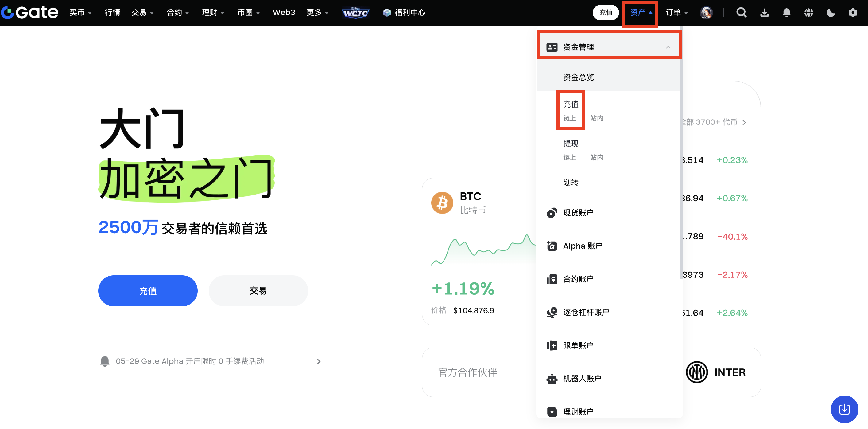Click the search magnifier icon
This screenshot has height=429, width=868.
click(741, 13)
